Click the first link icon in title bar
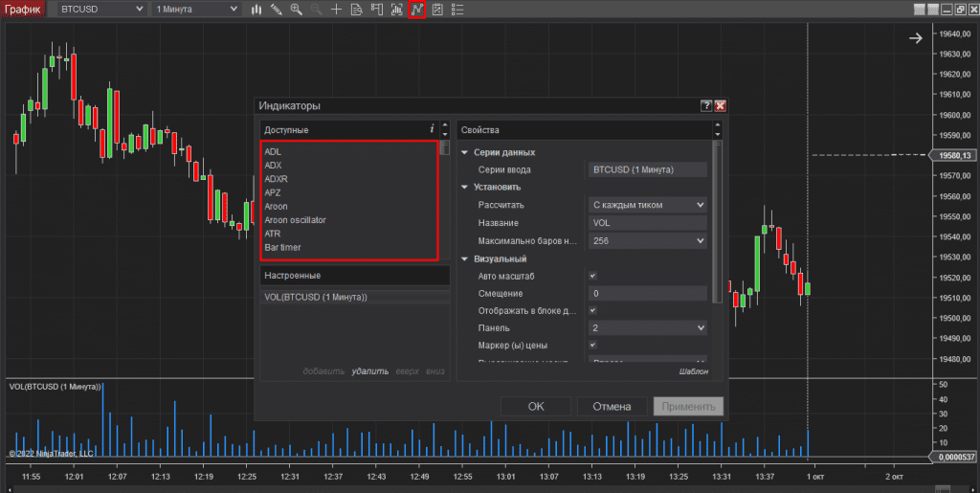The height and width of the screenshot is (493, 980). [x=920, y=10]
